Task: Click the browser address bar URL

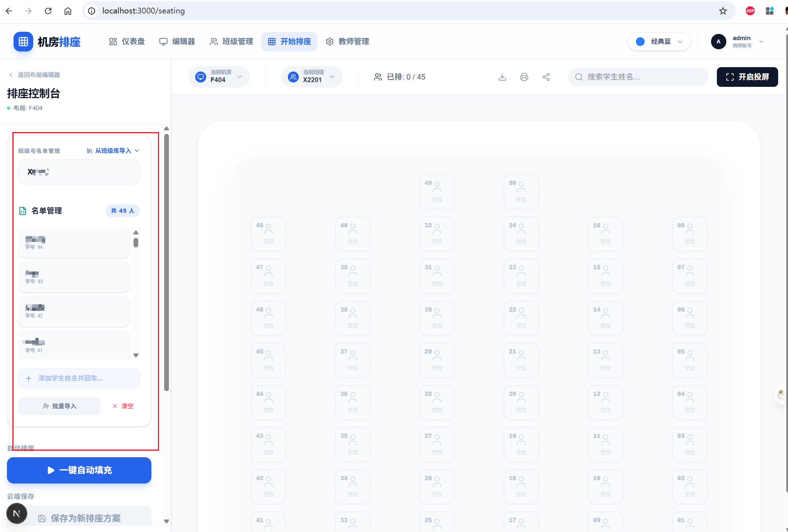Action: pos(143,11)
